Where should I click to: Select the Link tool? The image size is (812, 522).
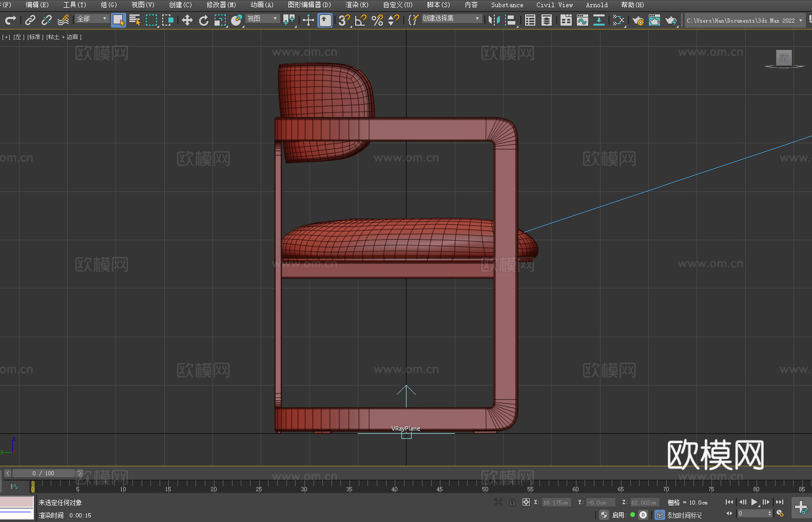(30, 20)
